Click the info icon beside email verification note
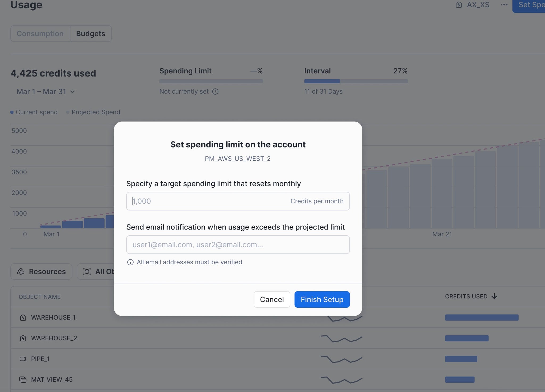This screenshot has width=545, height=392. point(130,262)
